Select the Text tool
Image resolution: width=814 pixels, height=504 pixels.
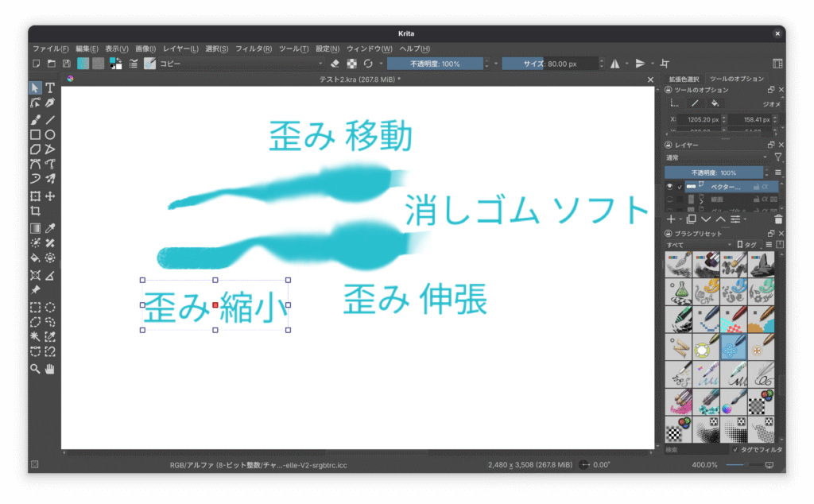point(50,87)
